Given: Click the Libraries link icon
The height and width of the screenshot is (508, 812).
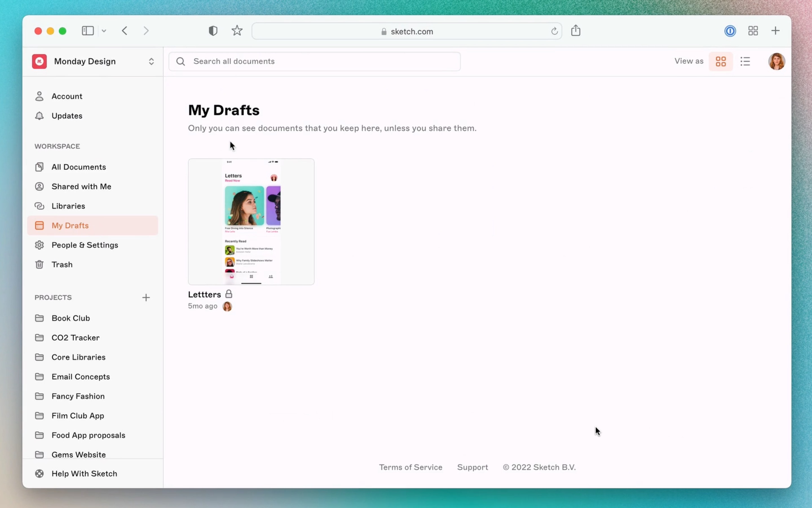Looking at the screenshot, I should coord(39,206).
